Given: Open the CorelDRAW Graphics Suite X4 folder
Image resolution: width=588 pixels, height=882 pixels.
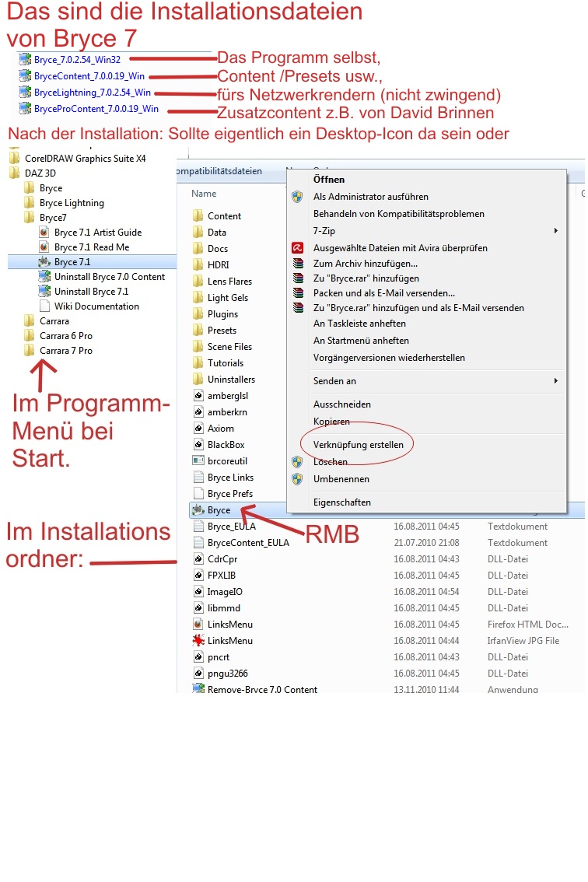Looking at the screenshot, I should (78, 158).
